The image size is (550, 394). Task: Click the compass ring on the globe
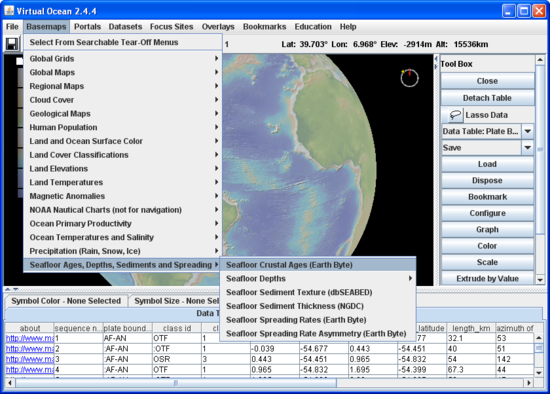pos(409,78)
